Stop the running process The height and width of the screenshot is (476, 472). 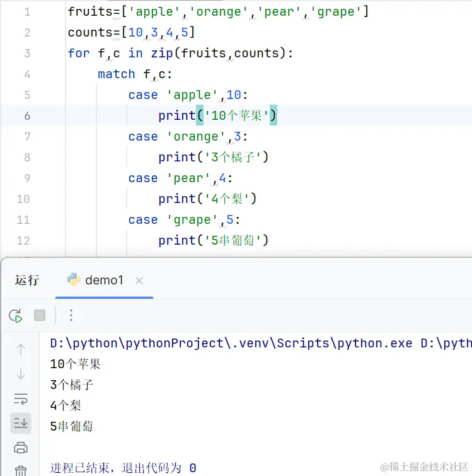[x=40, y=315]
